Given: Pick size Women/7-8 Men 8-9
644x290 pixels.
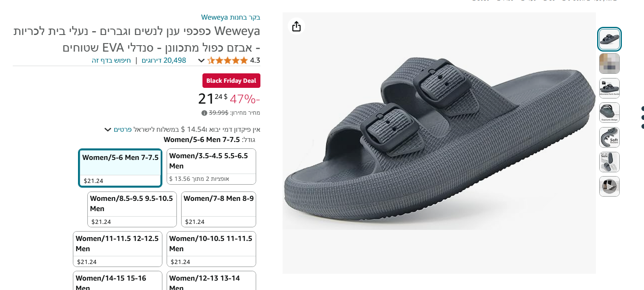Looking at the screenshot, I should (219, 209).
